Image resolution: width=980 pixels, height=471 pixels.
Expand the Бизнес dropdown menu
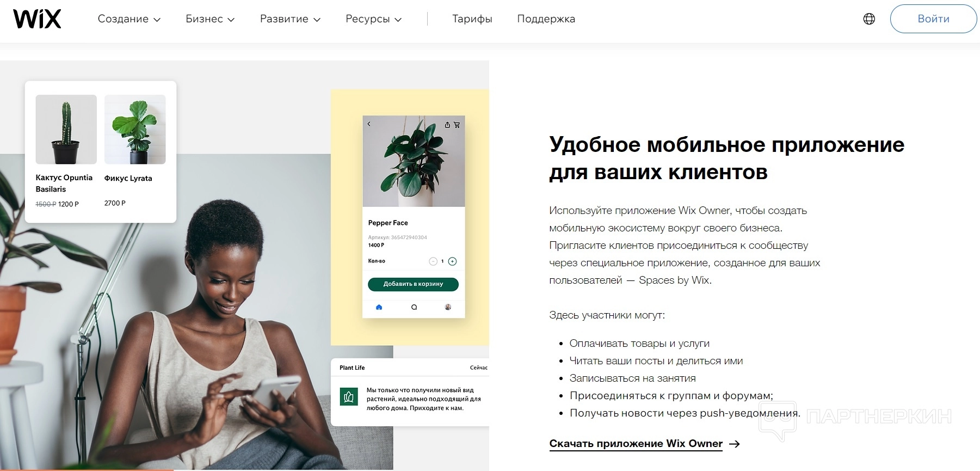(x=210, y=19)
